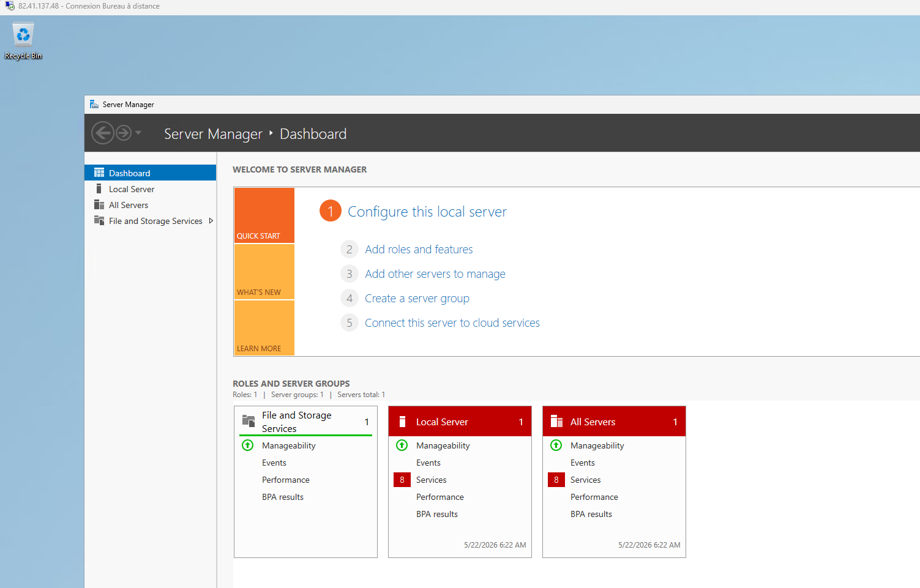This screenshot has width=920, height=588.
Task: Click the Local Server icon in the sidebar
Action: pos(99,189)
